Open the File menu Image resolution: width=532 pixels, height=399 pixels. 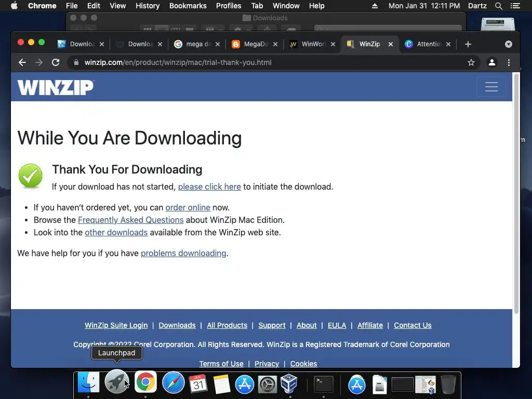72,6
